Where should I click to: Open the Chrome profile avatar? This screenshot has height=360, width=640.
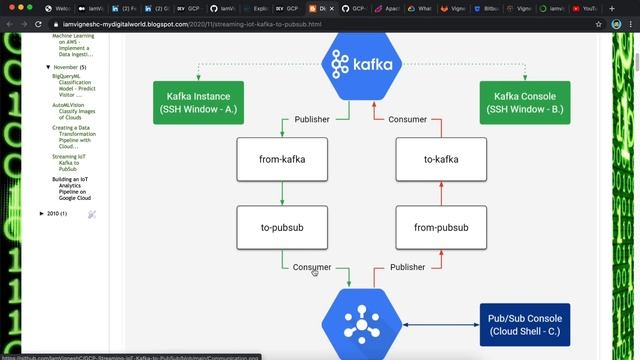coord(616,24)
